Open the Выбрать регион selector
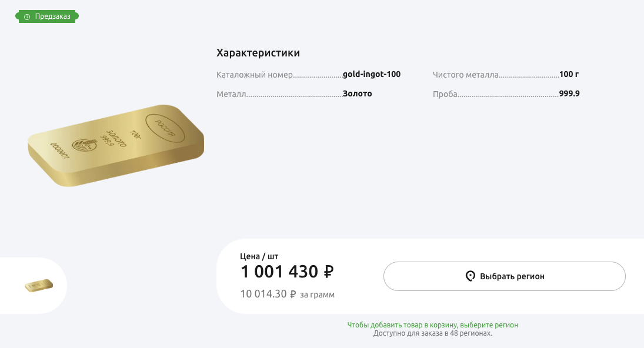 [504, 276]
